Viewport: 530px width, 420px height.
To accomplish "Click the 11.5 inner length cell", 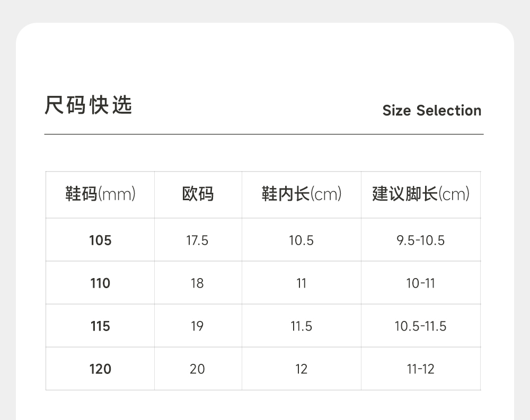I will pos(301,326).
